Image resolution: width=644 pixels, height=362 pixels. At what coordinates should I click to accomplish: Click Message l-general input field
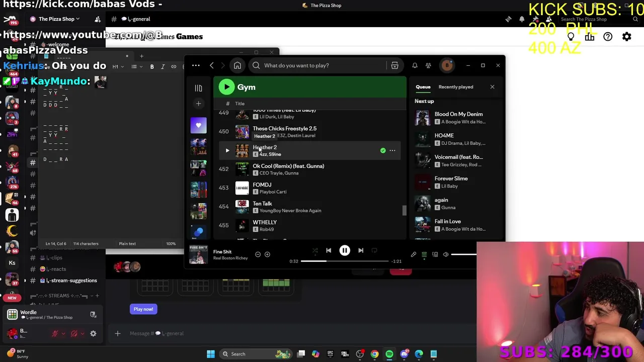click(x=297, y=333)
